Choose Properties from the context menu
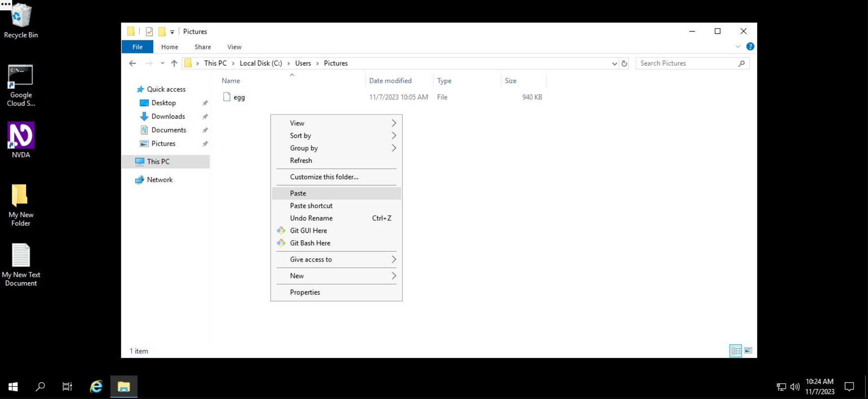The height and width of the screenshot is (399, 868). click(x=337, y=292)
